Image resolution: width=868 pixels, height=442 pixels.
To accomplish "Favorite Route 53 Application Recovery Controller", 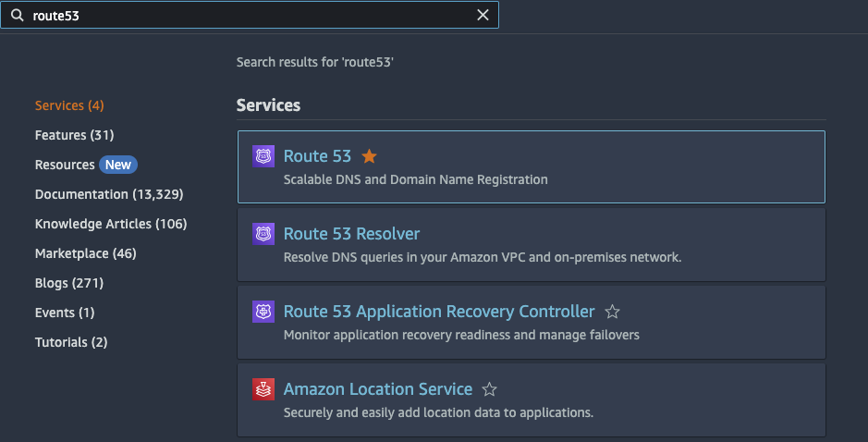I will click(x=612, y=312).
